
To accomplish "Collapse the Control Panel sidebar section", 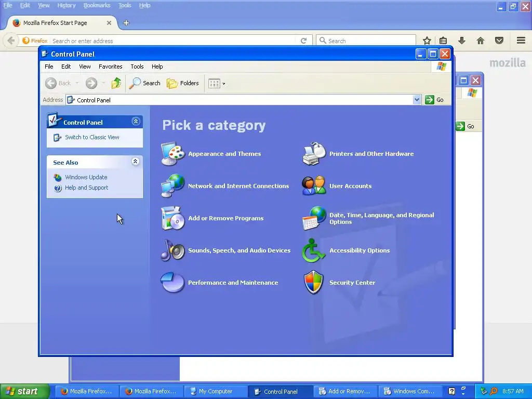I will pos(136,122).
